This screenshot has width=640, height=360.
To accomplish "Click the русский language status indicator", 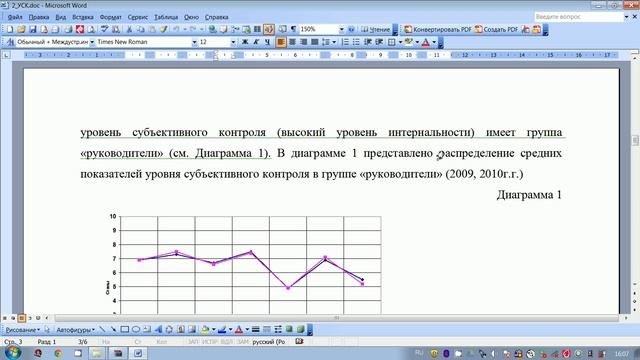I will point(269,342).
